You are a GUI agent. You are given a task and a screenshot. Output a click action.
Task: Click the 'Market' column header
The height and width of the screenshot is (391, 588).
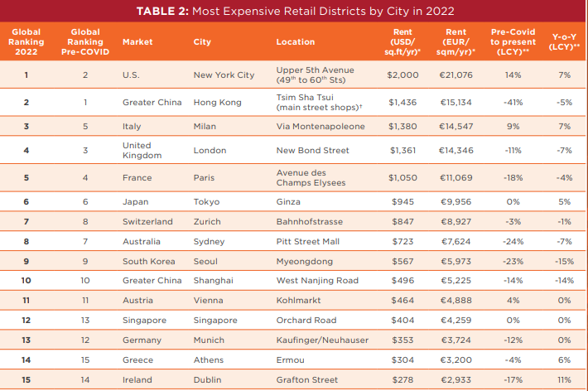coord(137,41)
